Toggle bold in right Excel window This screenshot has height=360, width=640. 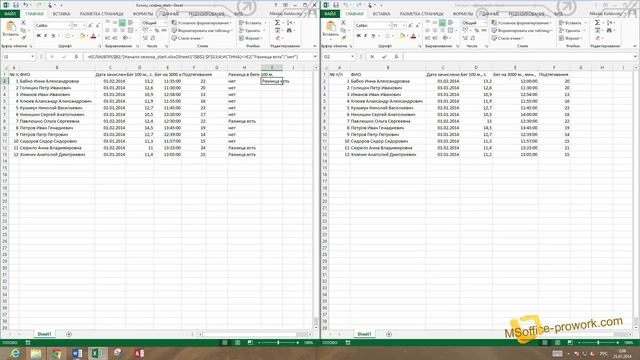click(358, 36)
